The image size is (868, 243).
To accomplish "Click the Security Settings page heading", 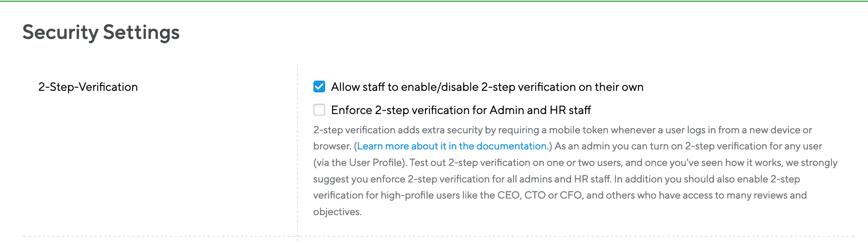I will point(101,33).
